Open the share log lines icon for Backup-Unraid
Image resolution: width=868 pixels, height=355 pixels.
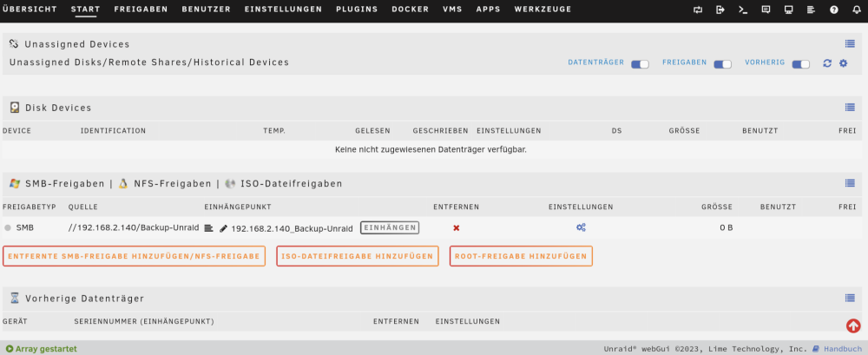(208, 227)
